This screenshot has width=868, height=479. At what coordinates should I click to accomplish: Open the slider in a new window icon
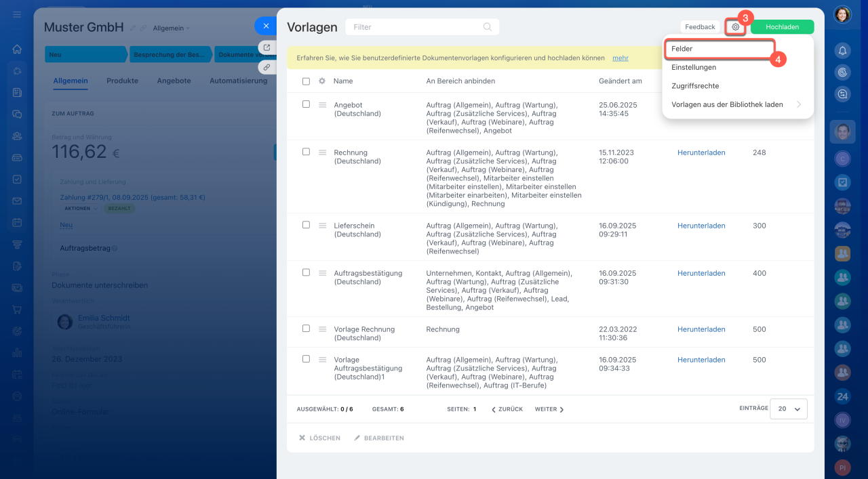[x=267, y=47]
